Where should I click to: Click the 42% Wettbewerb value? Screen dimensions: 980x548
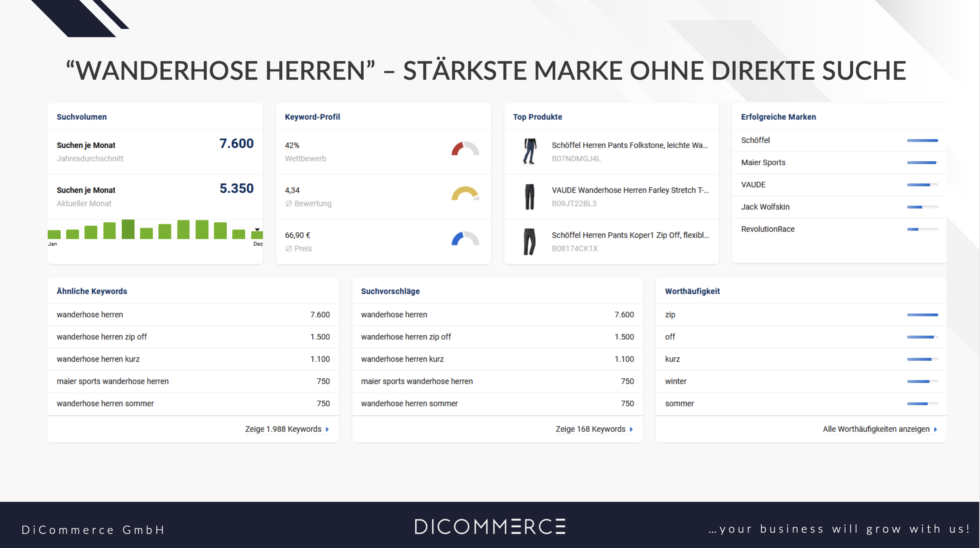point(292,145)
